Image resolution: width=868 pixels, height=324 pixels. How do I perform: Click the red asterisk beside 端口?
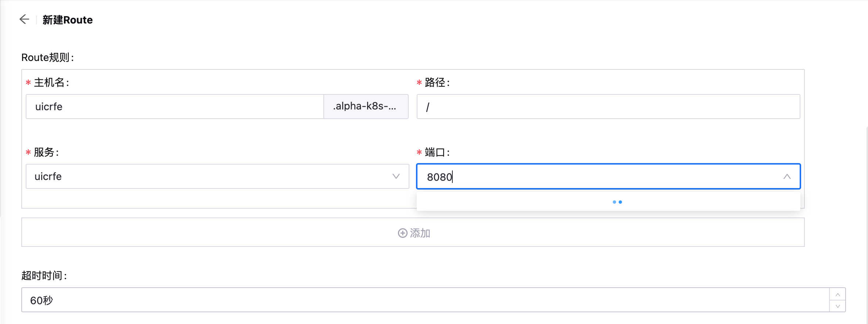click(x=419, y=152)
